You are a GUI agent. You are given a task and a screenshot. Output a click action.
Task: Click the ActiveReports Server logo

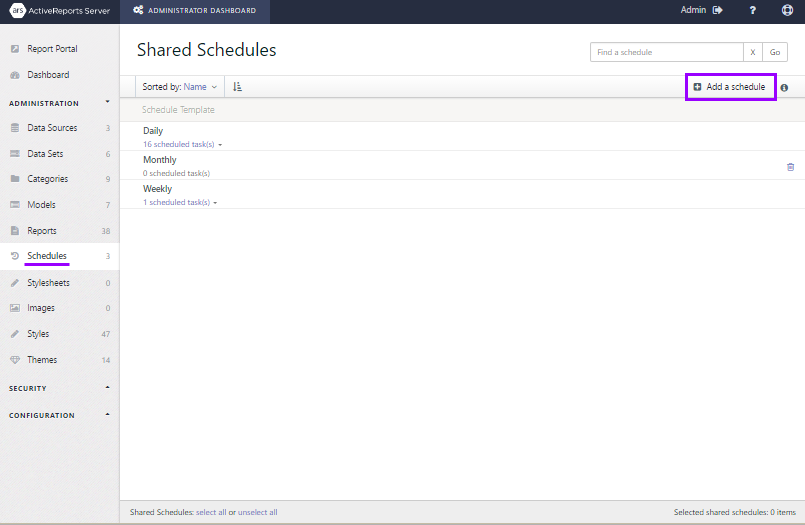(x=60, y=10)
